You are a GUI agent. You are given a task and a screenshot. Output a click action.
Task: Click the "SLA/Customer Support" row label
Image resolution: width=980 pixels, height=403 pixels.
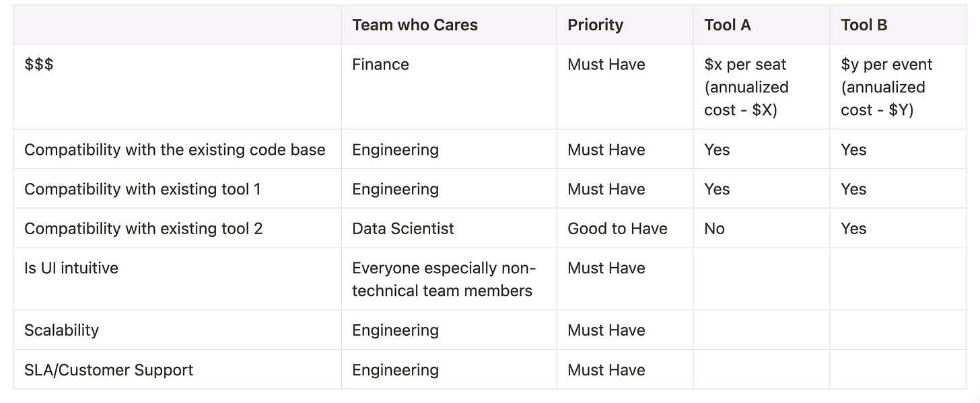coord(108,370)
